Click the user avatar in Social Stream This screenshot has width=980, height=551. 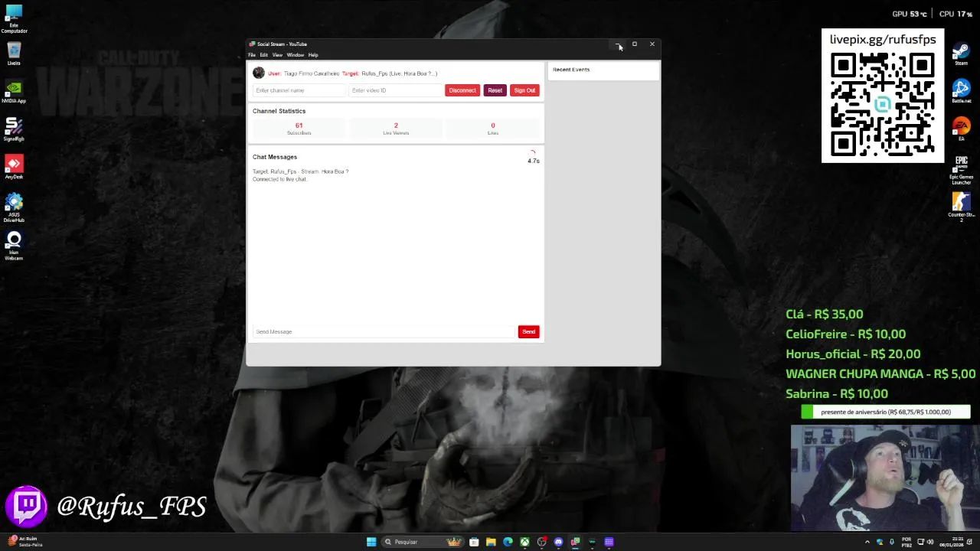coord(259,73)
